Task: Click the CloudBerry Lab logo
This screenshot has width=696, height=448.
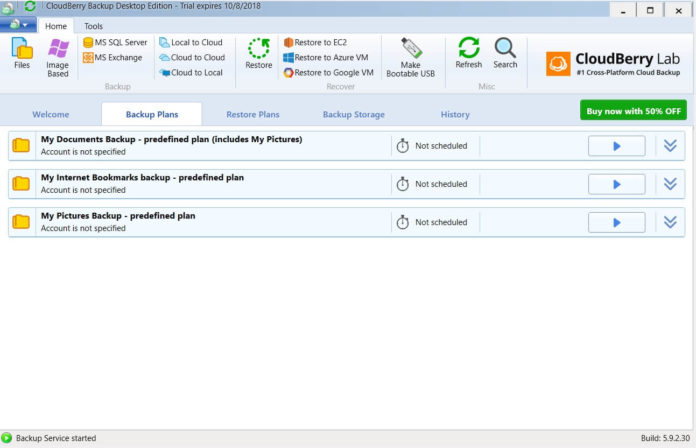Action: 613,63
